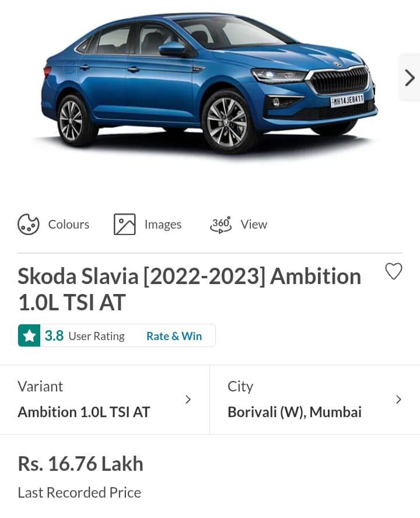Viewport: 420px width, 518px height.
Task: Tap the Images gallery icon
Action: click(125, 225)
